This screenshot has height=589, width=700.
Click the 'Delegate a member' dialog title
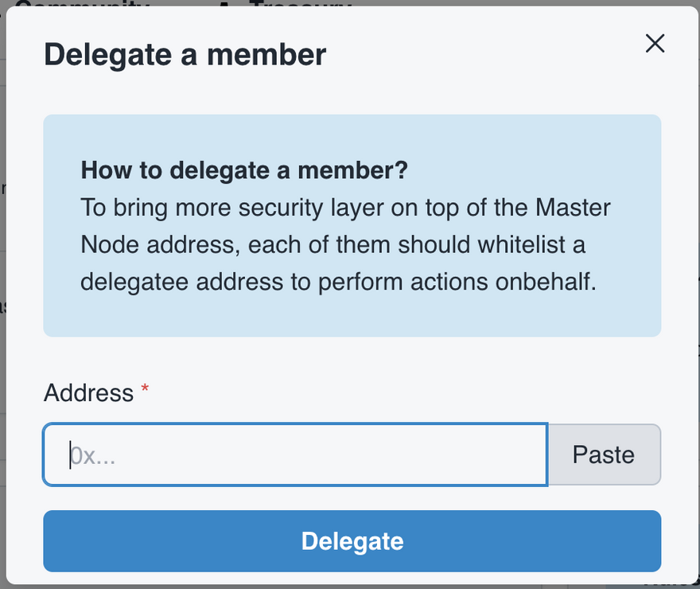185,54
